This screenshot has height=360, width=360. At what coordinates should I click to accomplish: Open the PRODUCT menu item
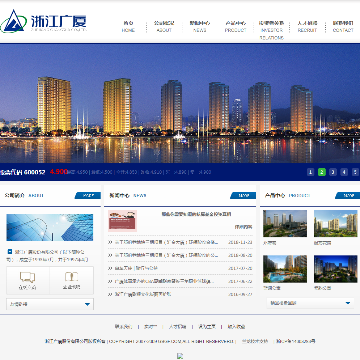pyautogui.click(x=235, y=27)
